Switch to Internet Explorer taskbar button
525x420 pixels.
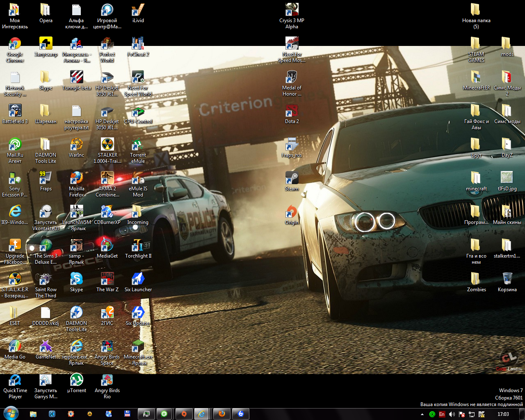[x=202, y=414]
